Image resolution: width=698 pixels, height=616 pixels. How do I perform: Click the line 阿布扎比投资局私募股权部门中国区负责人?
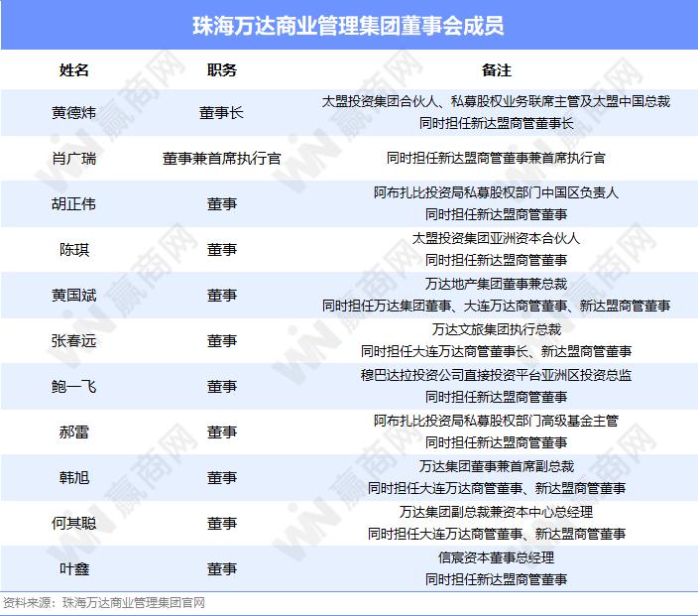point(496,192)
